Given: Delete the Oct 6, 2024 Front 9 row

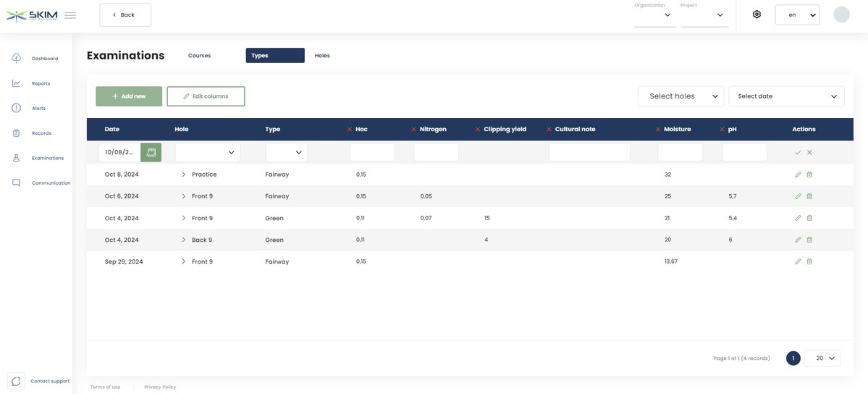Looking at the screenshot, I should [809, 196].
